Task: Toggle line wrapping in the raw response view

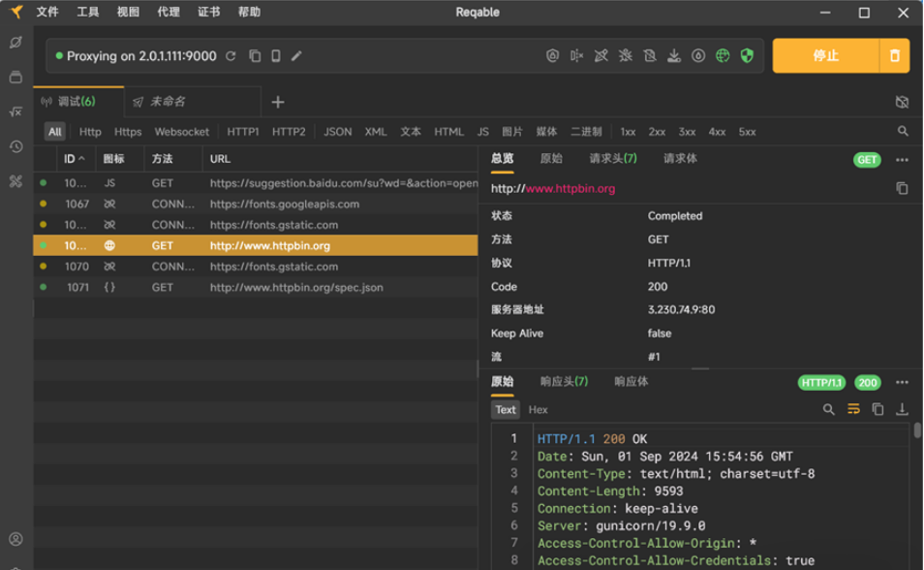Action: (x=851, y=410)
